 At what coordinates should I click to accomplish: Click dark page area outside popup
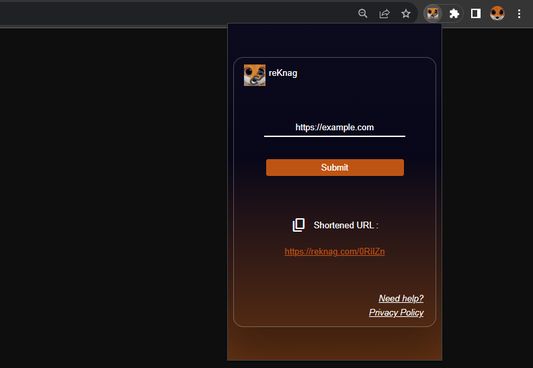coord(112,197)
